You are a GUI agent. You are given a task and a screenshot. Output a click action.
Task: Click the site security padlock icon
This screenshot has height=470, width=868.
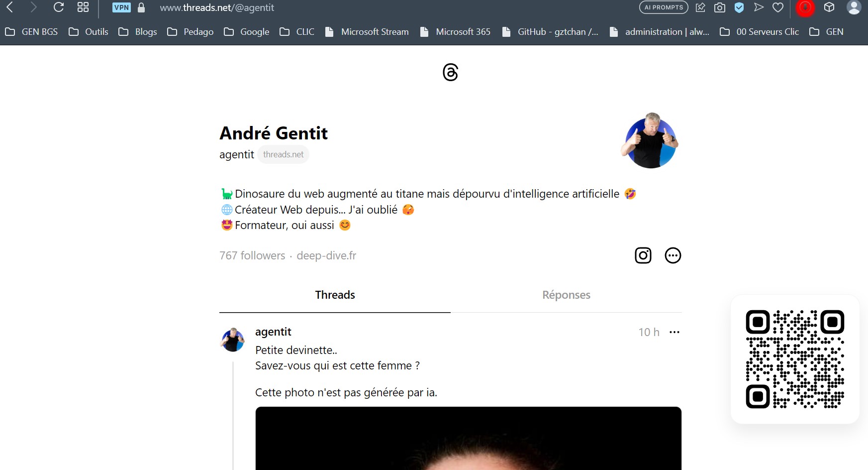141,7
